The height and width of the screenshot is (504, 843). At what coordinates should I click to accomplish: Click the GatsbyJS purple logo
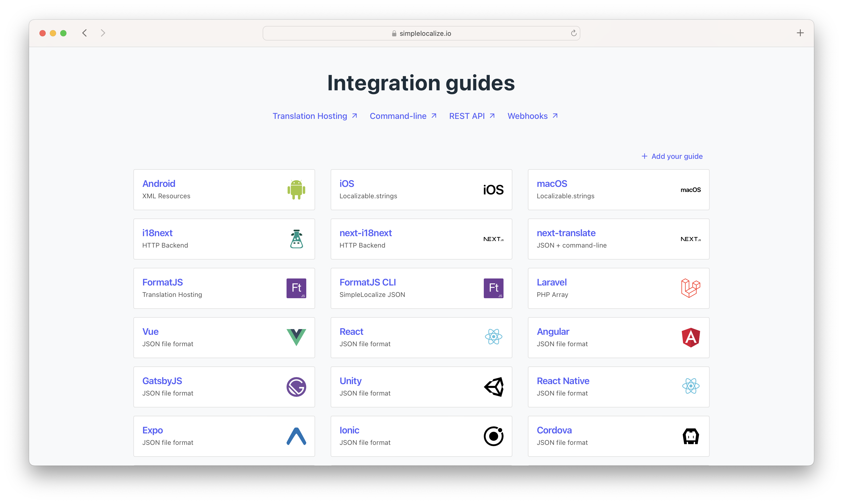tap(296, 387)
